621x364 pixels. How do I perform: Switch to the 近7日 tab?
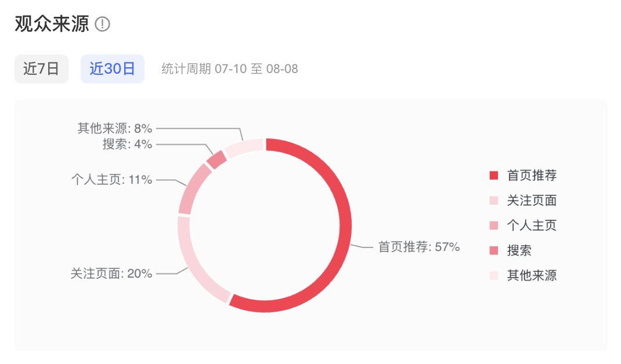[41, 68]
